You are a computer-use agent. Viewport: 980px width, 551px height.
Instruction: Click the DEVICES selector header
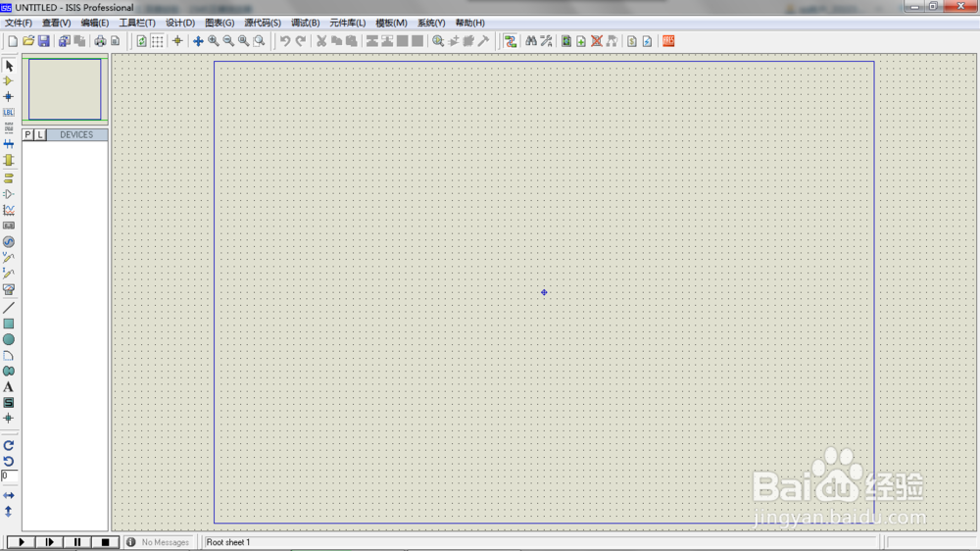coord(76,134)
